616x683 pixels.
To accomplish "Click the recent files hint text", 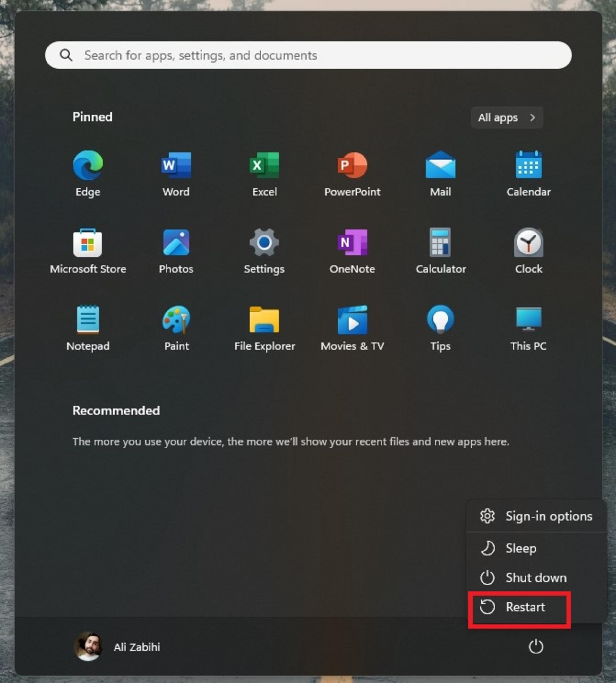I will (x=291, y=442).
